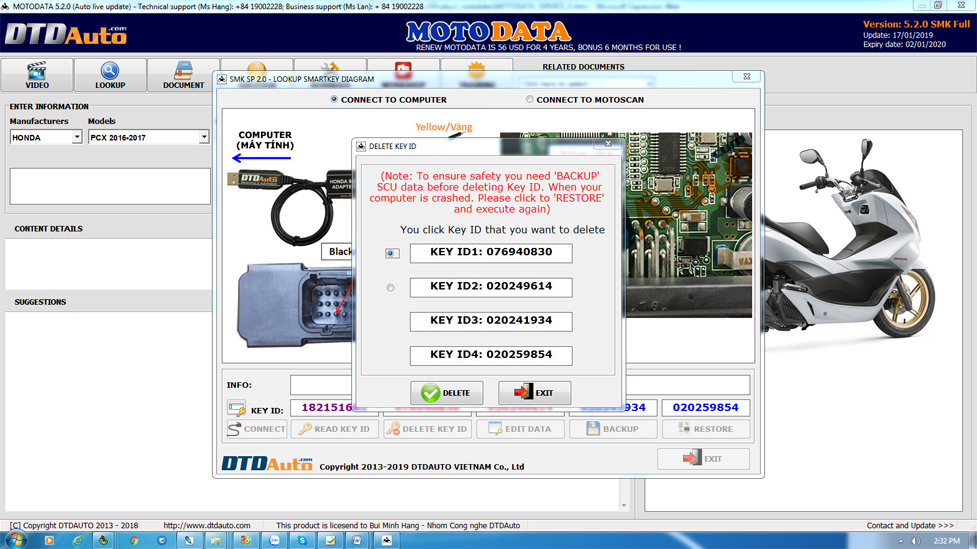Click the KEY ID4: 020259854 field
The width and height of the screenshot is (977, 549).
click(491, 355)
